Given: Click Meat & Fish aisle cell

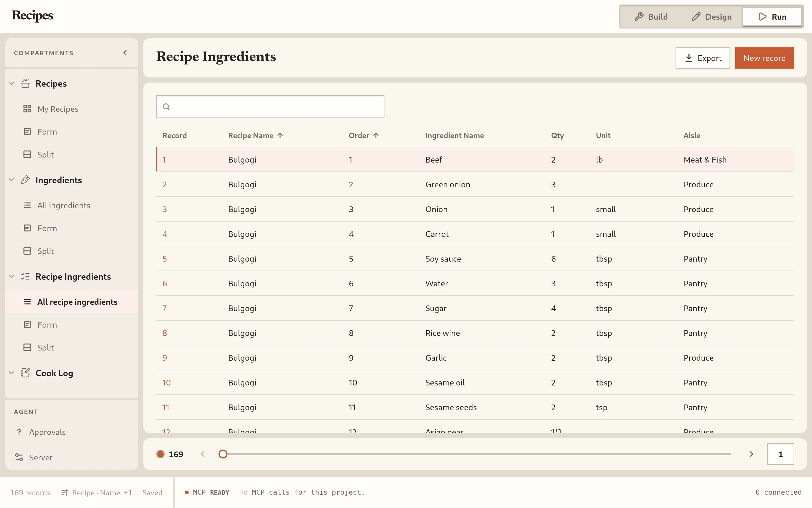Looking at the screenshot, I should (705, 160).
